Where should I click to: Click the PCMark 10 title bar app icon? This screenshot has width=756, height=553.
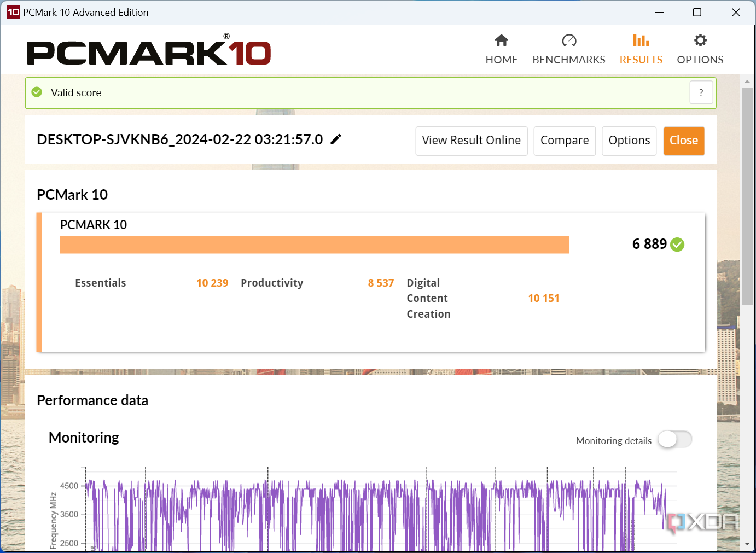[13, 12]
